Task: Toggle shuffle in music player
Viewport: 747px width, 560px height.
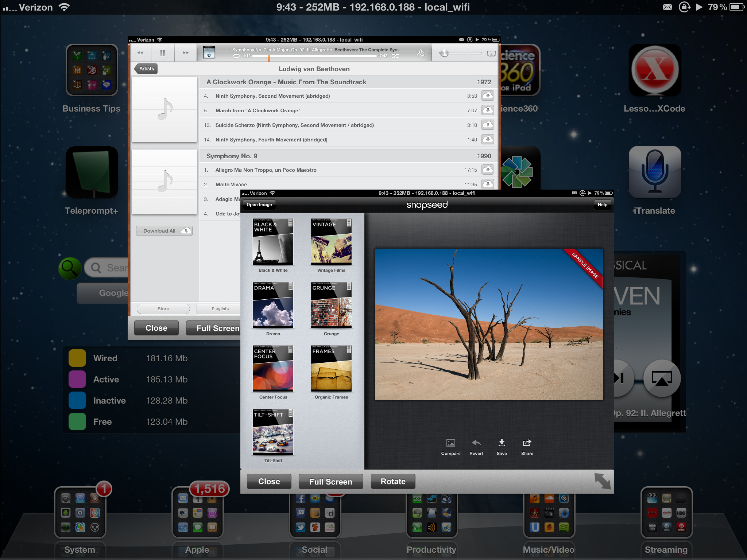Action: 395,56
